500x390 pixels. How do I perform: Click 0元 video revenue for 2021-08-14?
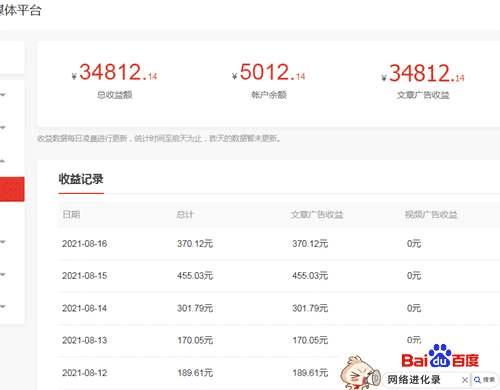click(414, 308)
